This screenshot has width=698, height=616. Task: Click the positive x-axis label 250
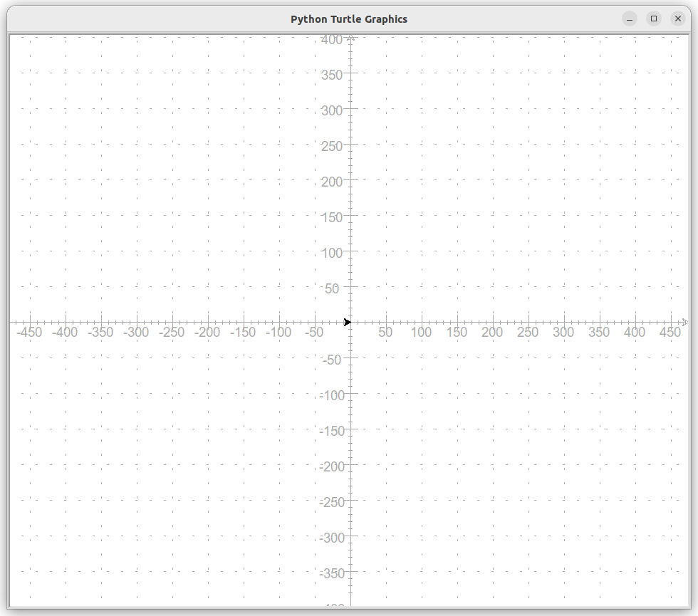click(528, 332)
